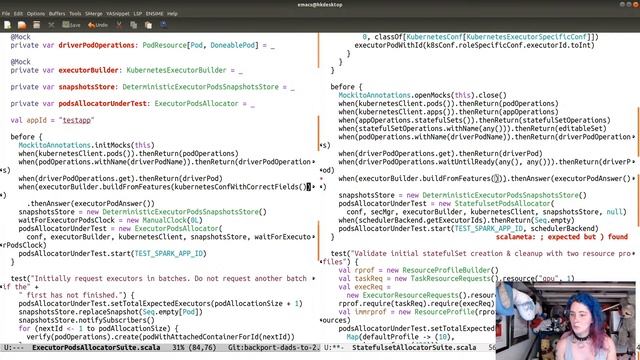The image size is (640, 360).
Task: Click verify(podOperations) in the left pane
Action: point(68,337)
